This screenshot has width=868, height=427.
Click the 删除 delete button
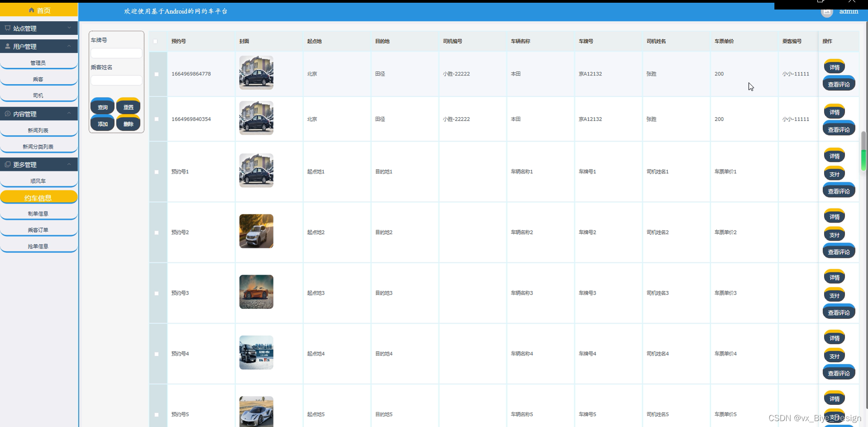click(x=128, y=123)
